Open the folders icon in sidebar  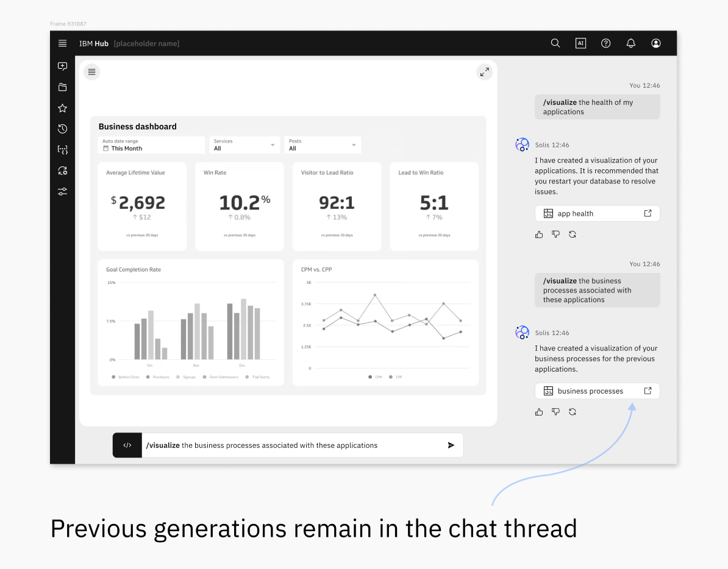(62, 87)
